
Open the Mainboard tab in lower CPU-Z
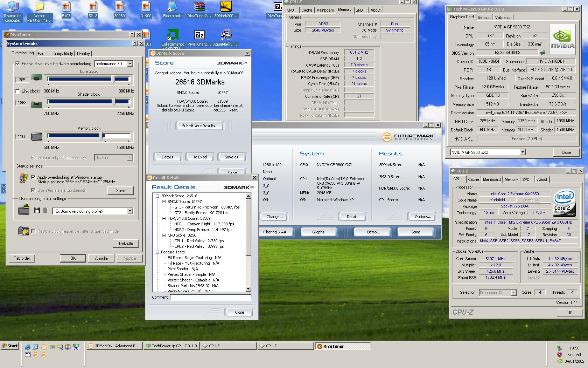492,179
